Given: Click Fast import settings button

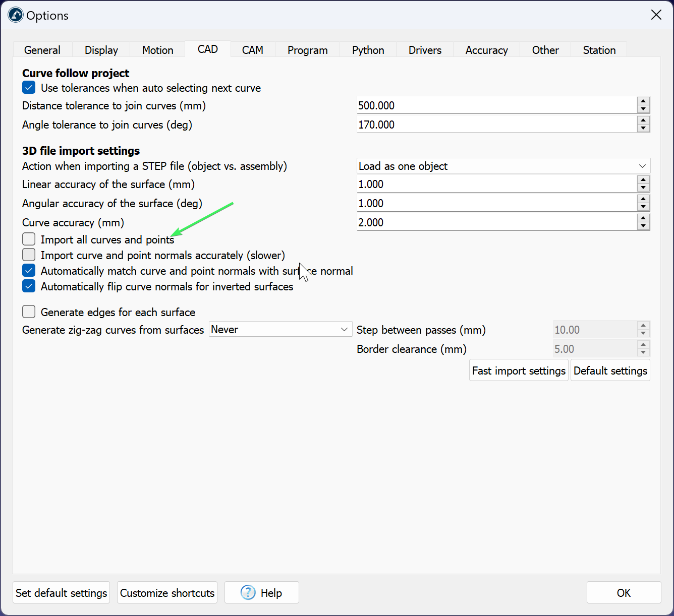Looking at the screenshot, I should click(518, 371).
